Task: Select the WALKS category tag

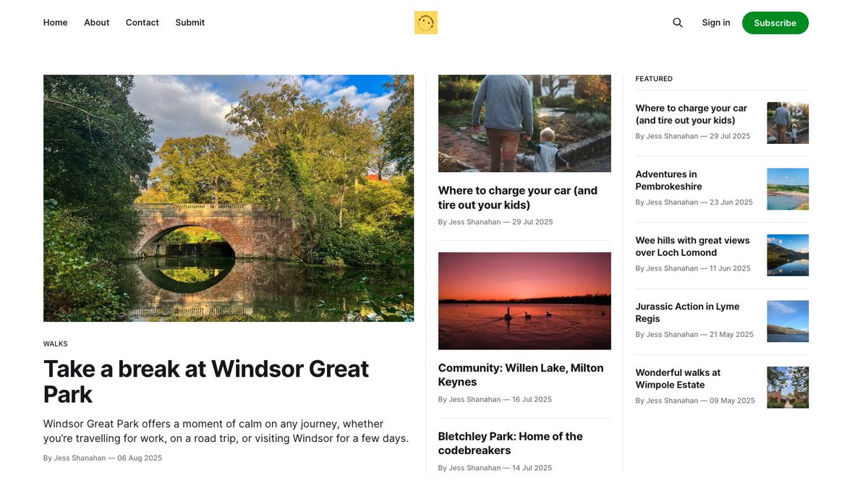Action: [x=56, y=344]
